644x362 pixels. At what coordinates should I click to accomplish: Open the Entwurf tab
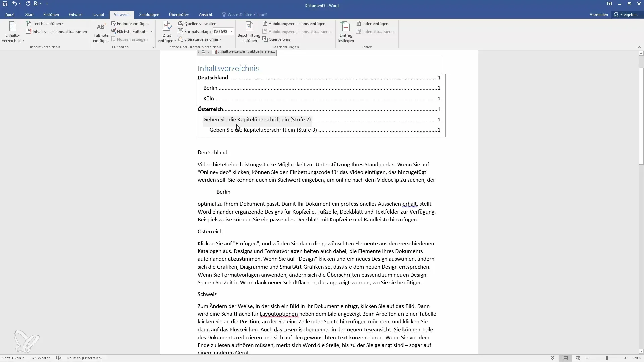[x=75, y=15]
